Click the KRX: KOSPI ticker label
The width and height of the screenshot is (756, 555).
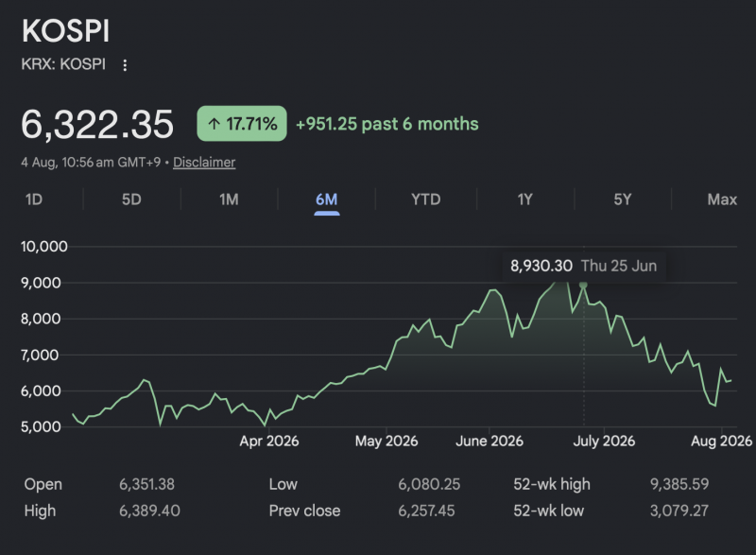pyautogui.click(x=63, y=64)
